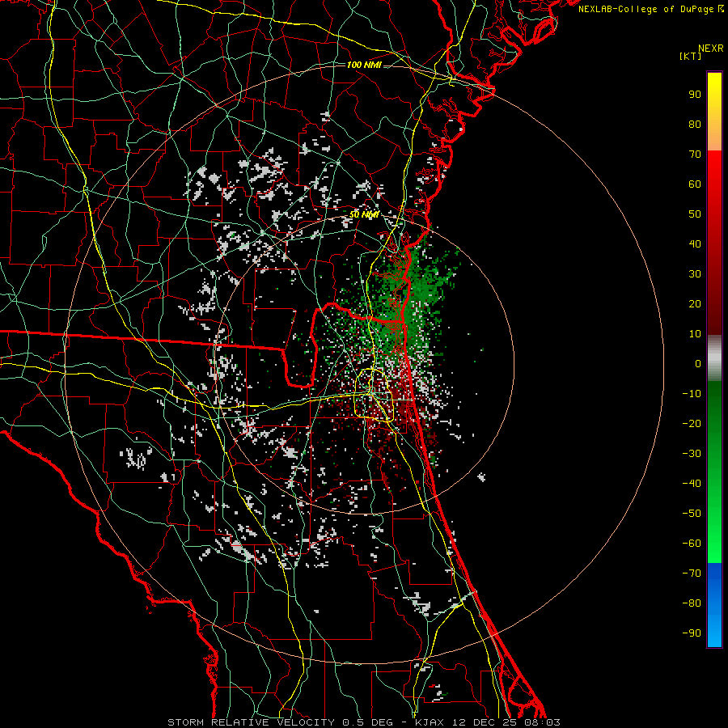Click the -90 knot scale value

(x=692, y=633)
